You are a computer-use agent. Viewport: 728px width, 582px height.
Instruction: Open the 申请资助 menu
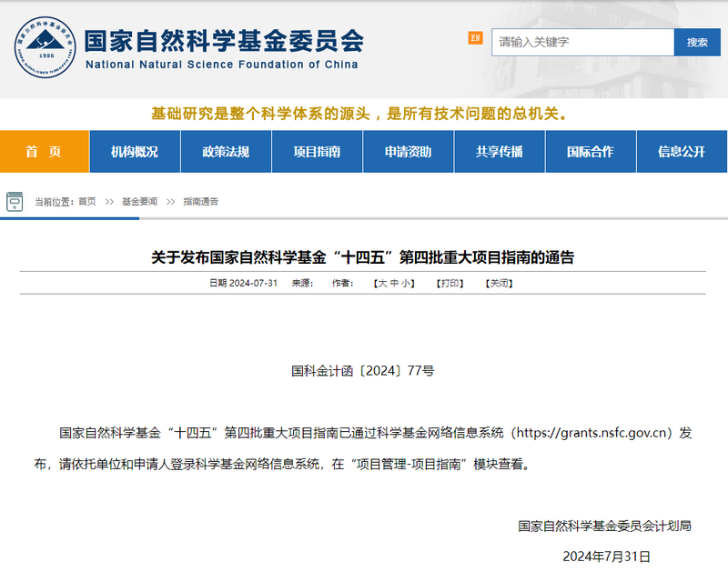(408, 152)
